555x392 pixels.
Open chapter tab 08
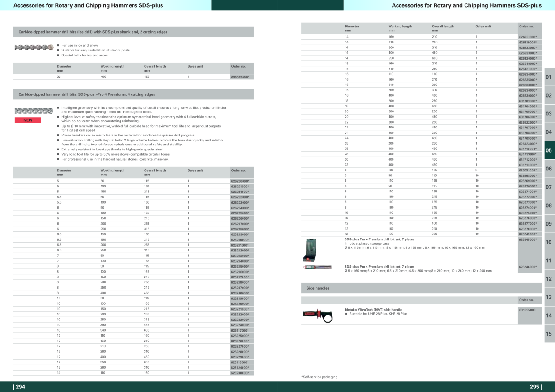[549, 205]
